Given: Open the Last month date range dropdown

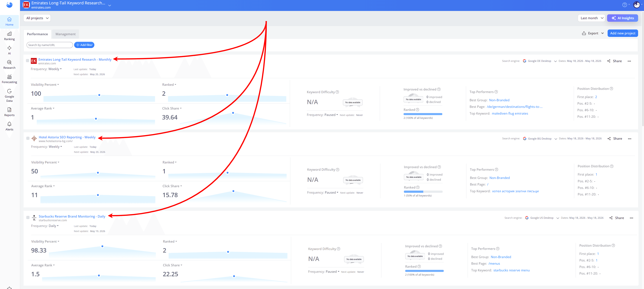Looking at the screenshot, I should [591, 18].
